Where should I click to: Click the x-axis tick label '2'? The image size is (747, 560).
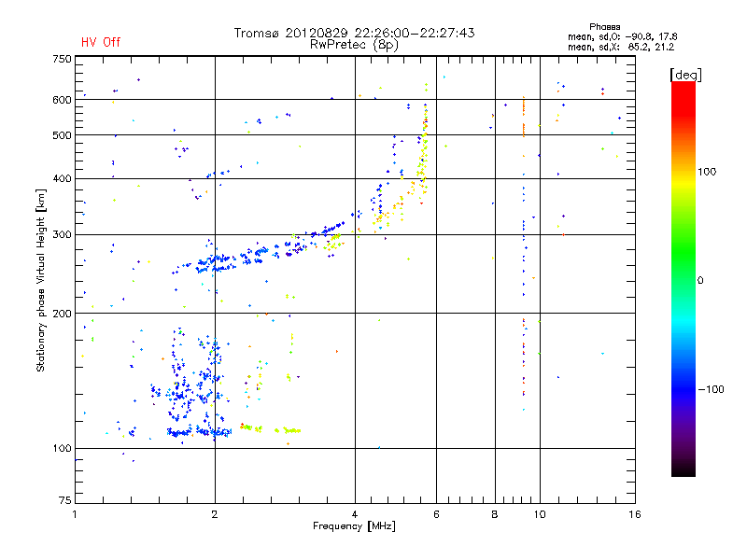tap(215, 514)
